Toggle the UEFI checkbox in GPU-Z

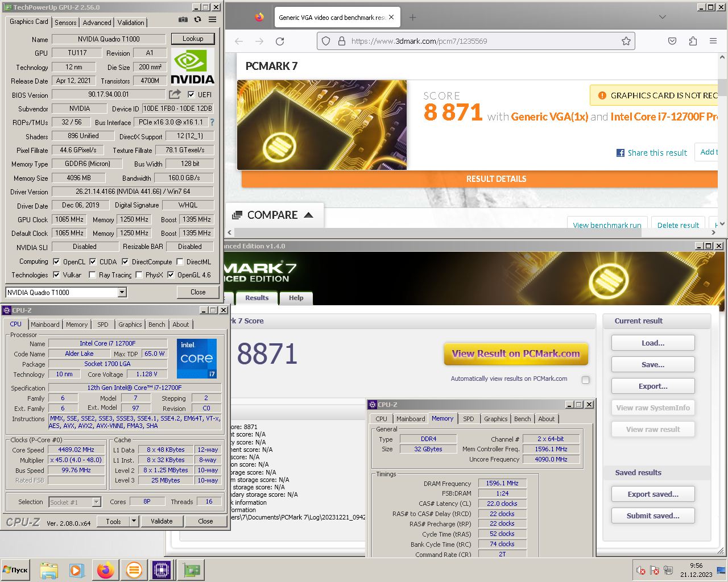click(x=191, y=94)
